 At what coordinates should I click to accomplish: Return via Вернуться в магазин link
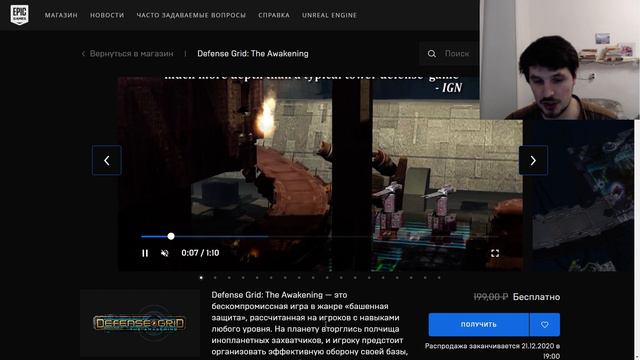(x=131, y=53)
